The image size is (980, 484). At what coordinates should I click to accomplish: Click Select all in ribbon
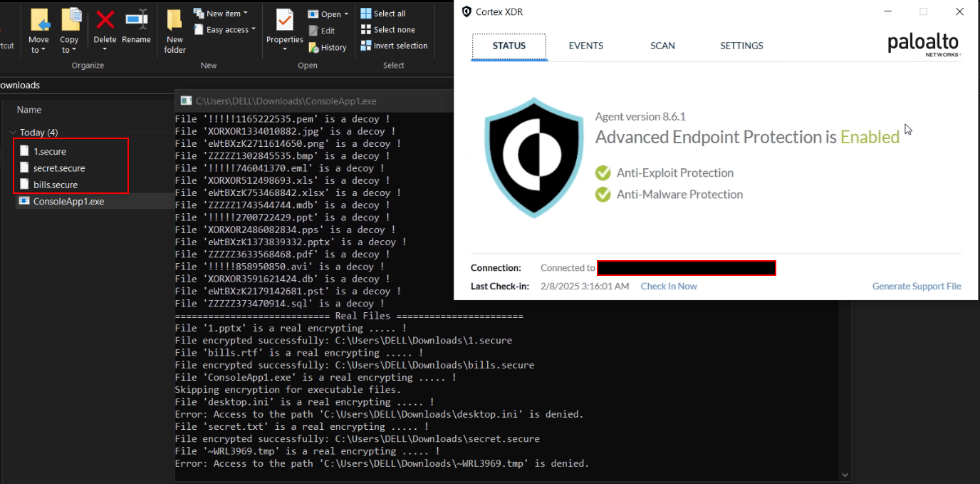coord(383,14)
